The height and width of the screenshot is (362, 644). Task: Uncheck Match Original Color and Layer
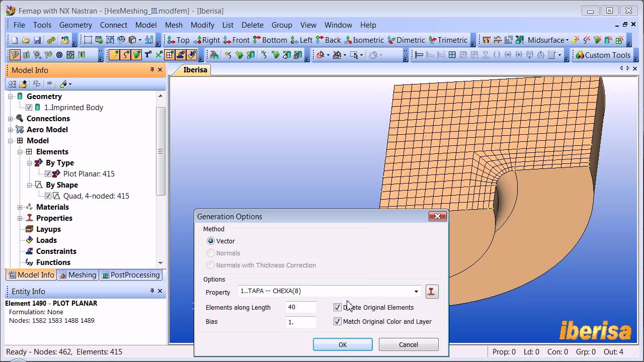tap(337, 322)
